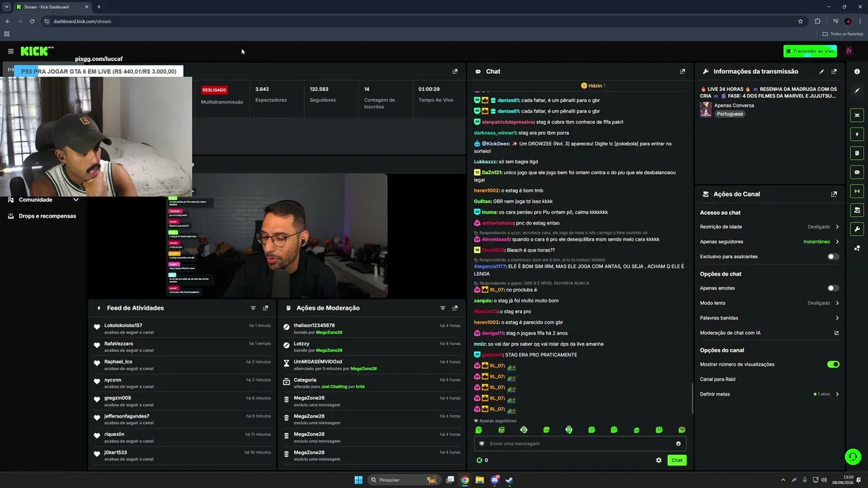Screen dimensions: 868x488
Task: Open follower Lokolokoloko157 in the activity feed
Action: point(123,325)
